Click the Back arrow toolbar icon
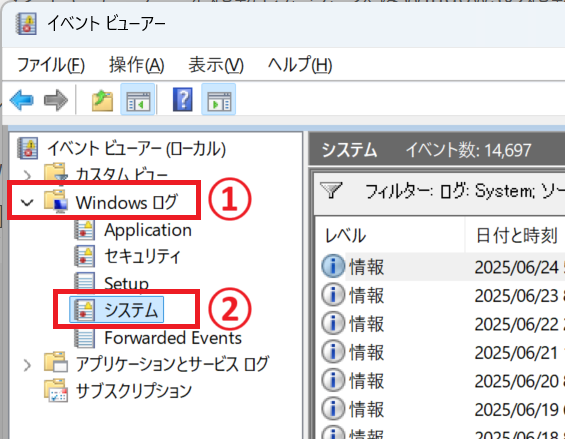Image resolution: width=565 pixels, height=439 pixels. click(x=22, y=100)
